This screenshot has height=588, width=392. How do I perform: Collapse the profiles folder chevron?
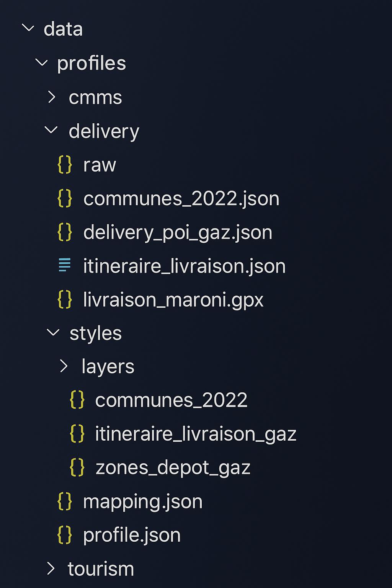(41, 63)
